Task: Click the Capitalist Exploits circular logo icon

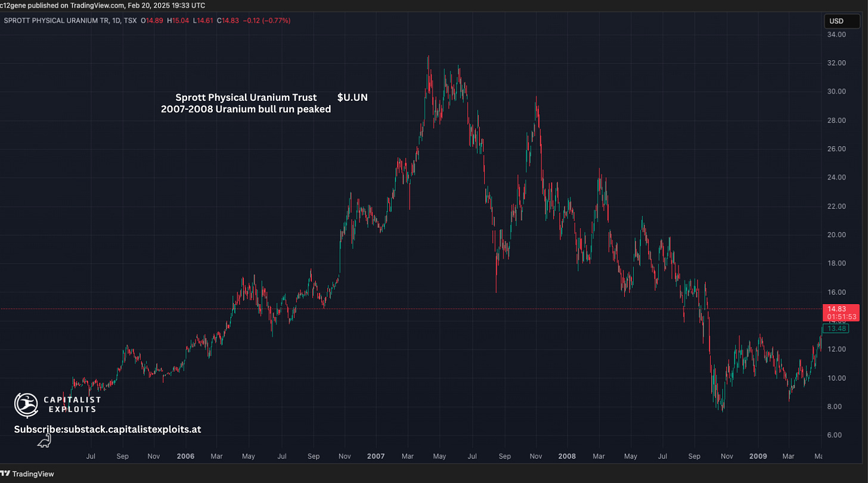Action: pos(26,405)
